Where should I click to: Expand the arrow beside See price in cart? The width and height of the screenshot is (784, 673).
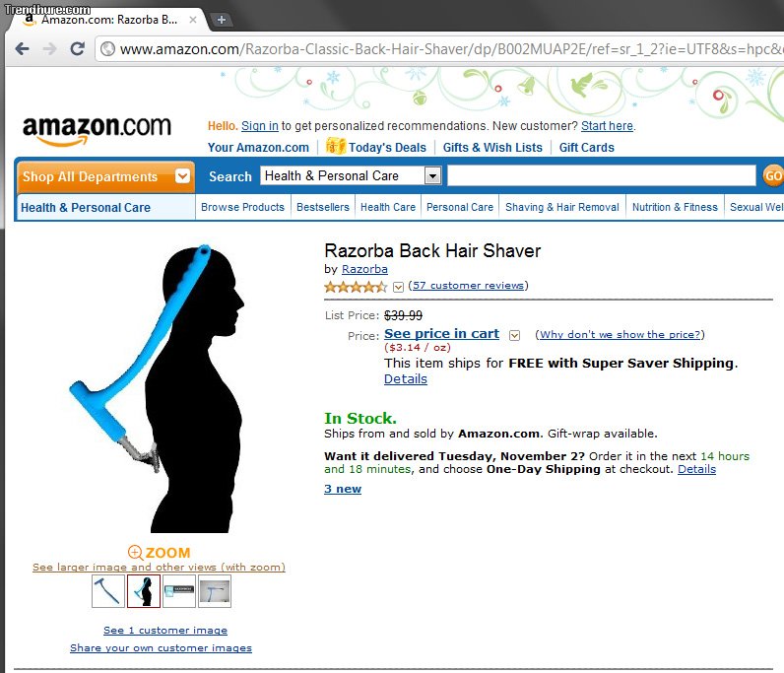tap(514, 335)
